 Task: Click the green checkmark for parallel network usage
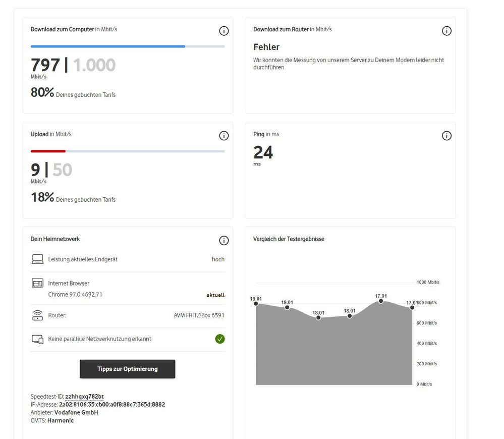[x=220, y=339]
